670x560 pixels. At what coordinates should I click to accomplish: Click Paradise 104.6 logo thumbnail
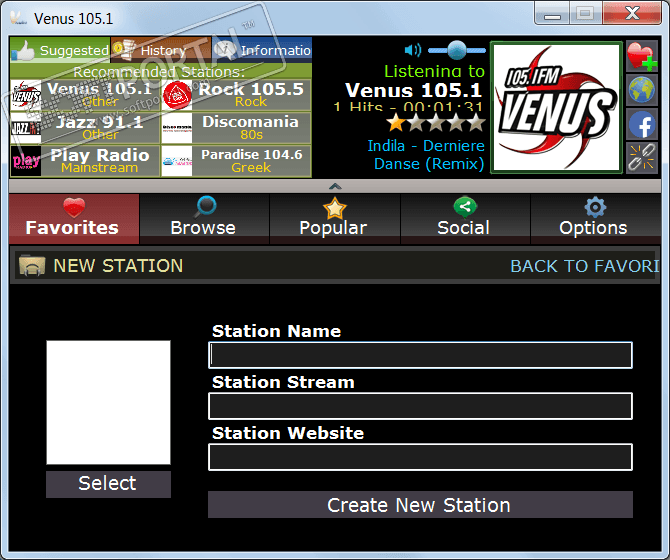click(177, 161)
